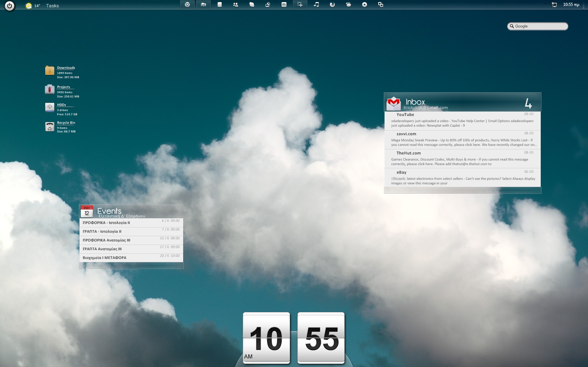Click the power button icon
Screen dimensions: 588x367
[9, 6]
